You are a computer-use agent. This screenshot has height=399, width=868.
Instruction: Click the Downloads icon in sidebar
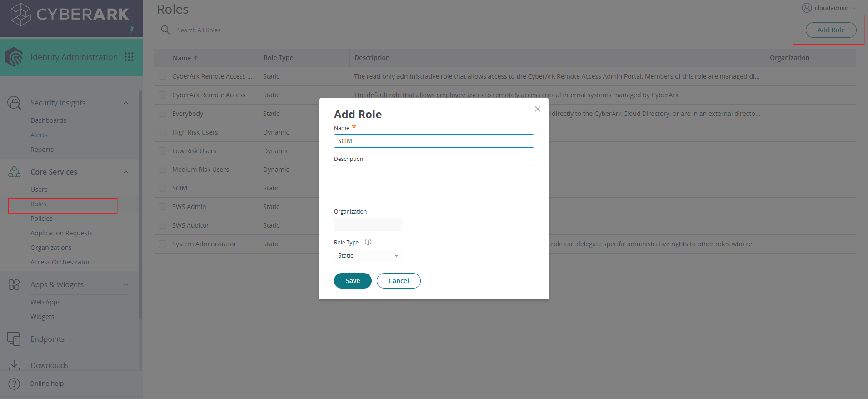14,365
